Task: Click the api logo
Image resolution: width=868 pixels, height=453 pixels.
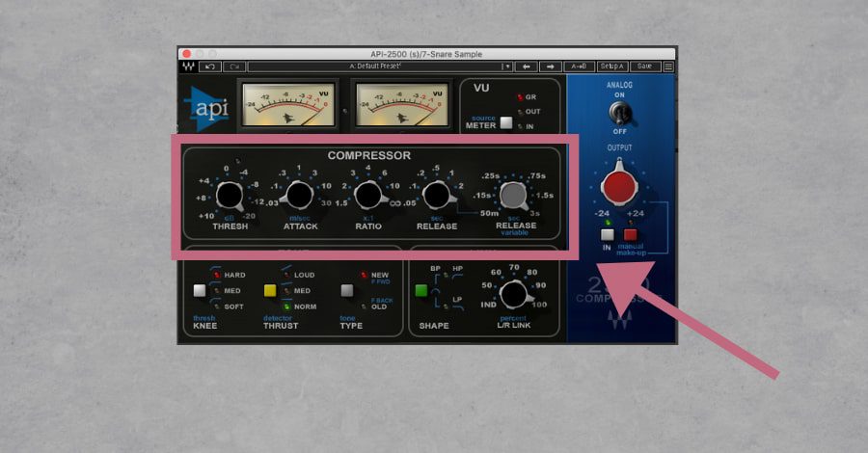Action: [206, 108]
